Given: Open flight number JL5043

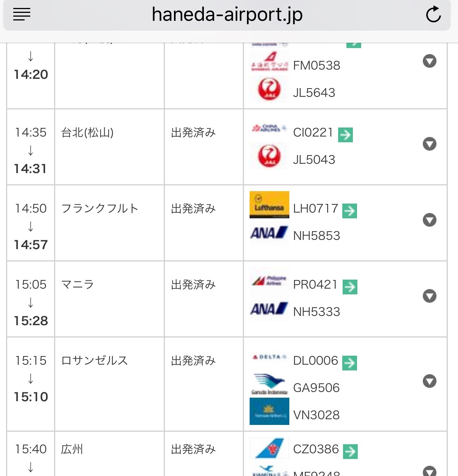Looking at the screenshot, I should (314, 160).
